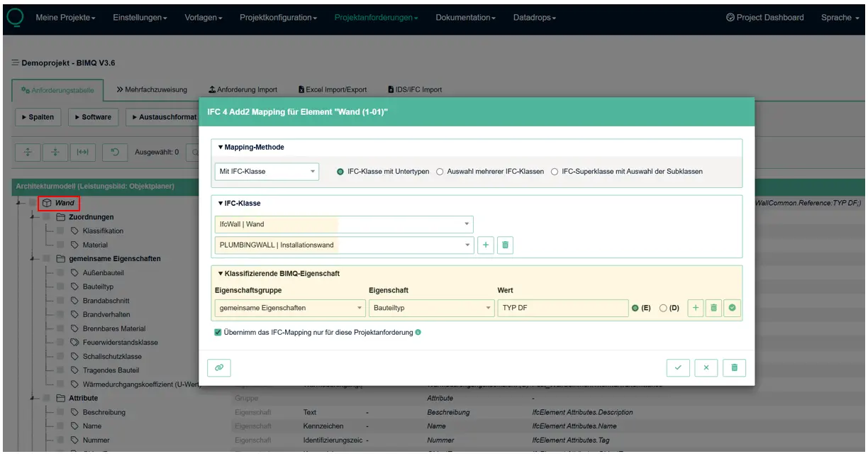Select 'Auswahl mehrerer IFC-Klassen' radio option
Viewport: 868px width, 454px height.
coord(440,172)
